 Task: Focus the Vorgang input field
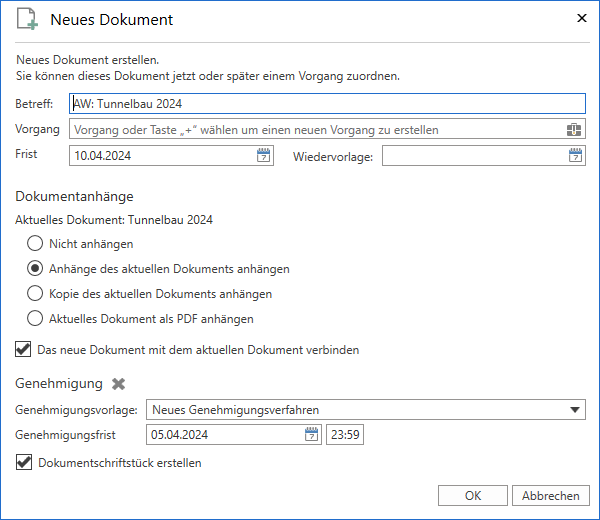point(315,130)
